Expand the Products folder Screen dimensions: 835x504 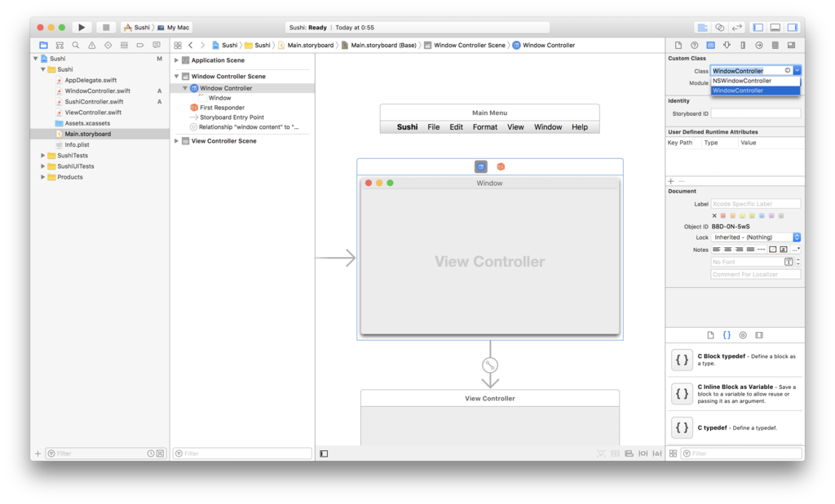(43, 177)
